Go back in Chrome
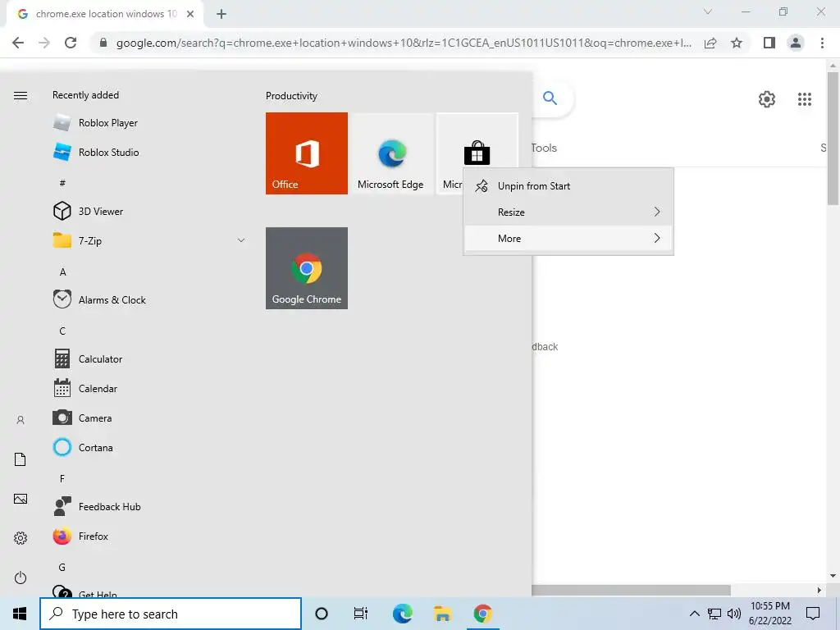 pyautogui.click(x=18, y=43)
